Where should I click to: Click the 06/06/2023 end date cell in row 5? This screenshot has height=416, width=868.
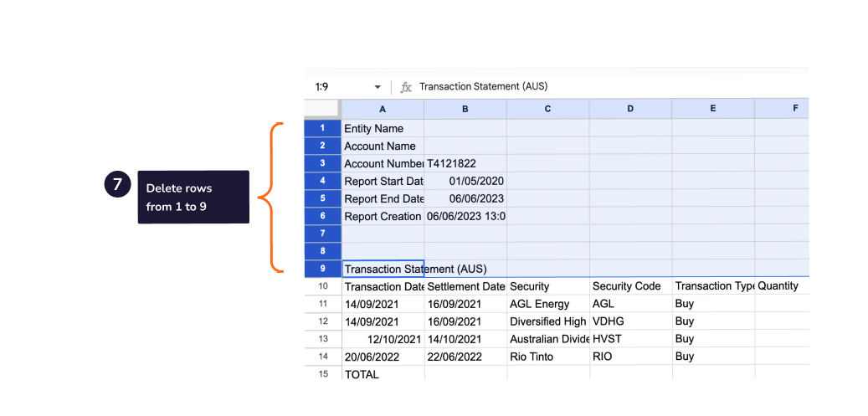[x=465, y=199]
